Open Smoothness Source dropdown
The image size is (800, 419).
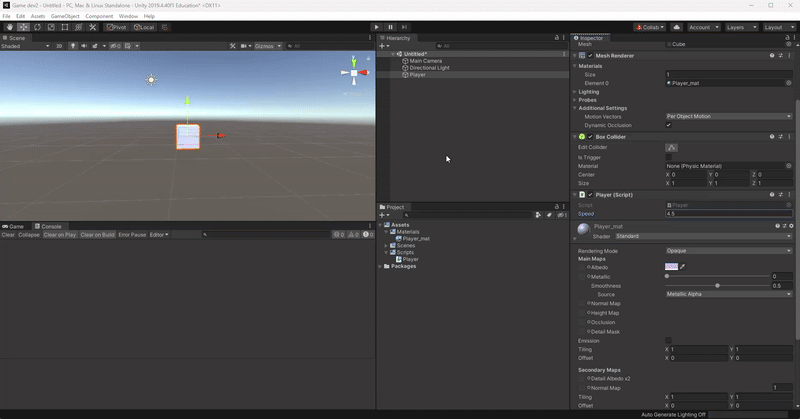pos(729,294)
